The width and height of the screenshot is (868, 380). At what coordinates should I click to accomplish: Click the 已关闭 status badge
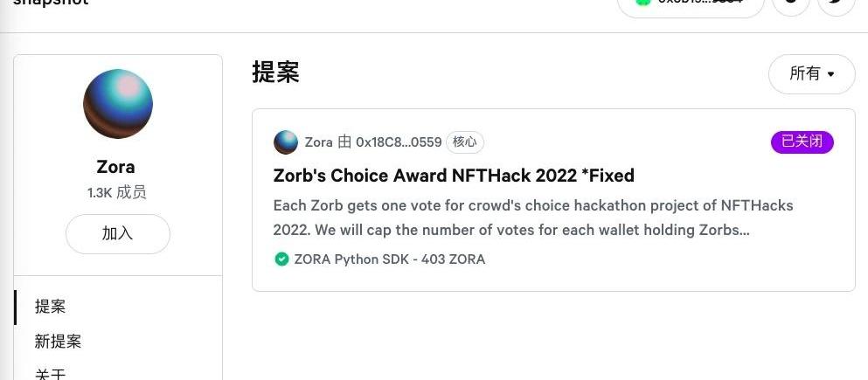pyautogui.click(x=802, y=142)
